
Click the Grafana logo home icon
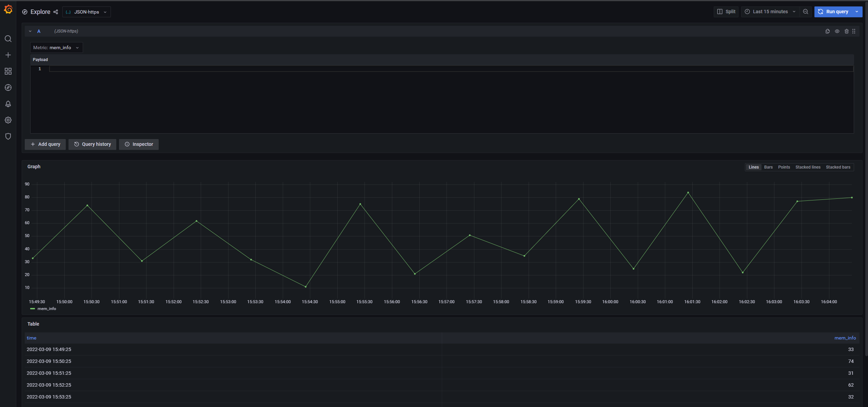8,9
